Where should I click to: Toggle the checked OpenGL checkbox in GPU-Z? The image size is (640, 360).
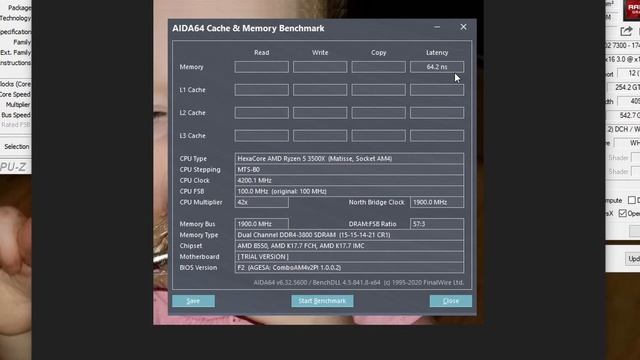point(622,213)
